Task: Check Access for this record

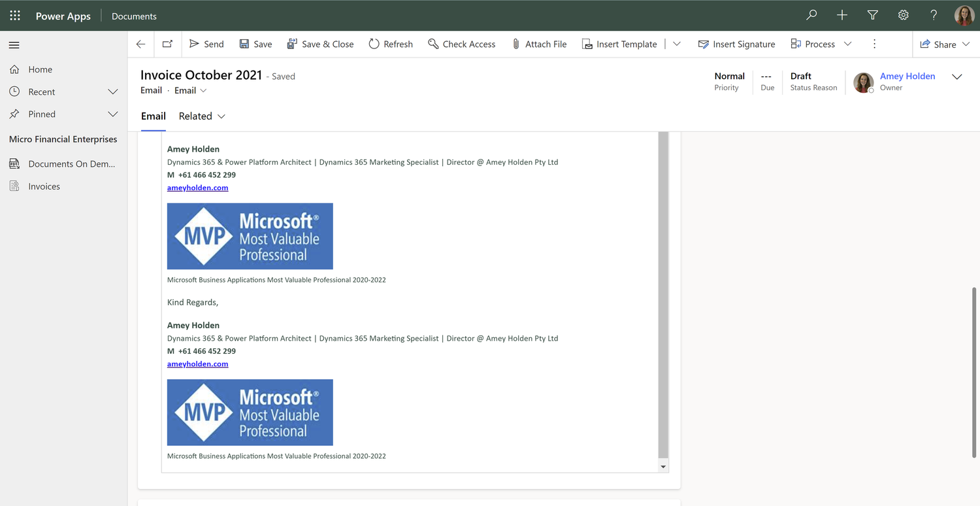Action: pos(462,44)
